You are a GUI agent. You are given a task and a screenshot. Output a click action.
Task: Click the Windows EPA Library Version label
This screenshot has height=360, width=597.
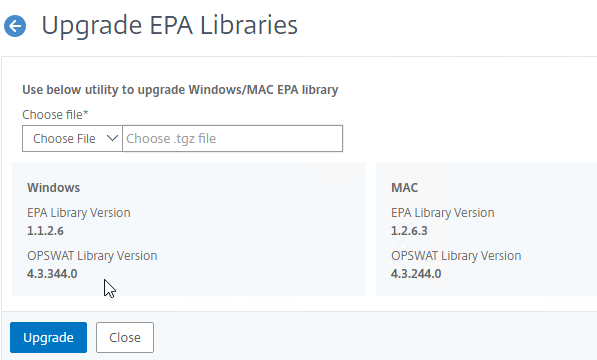point(79,213)
